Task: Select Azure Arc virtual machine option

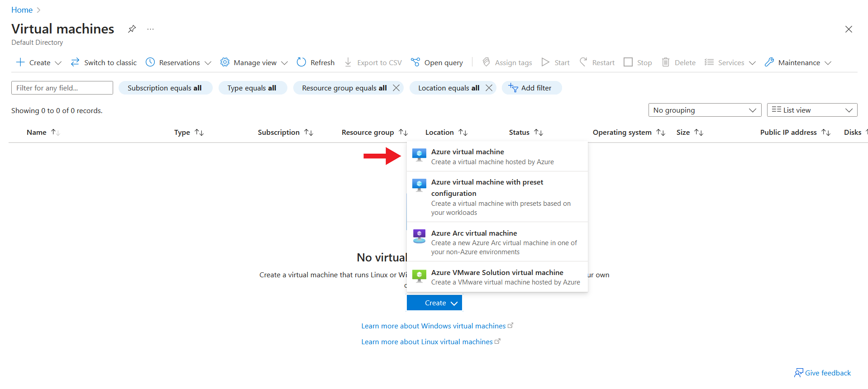Action: [x=497, y=242]
